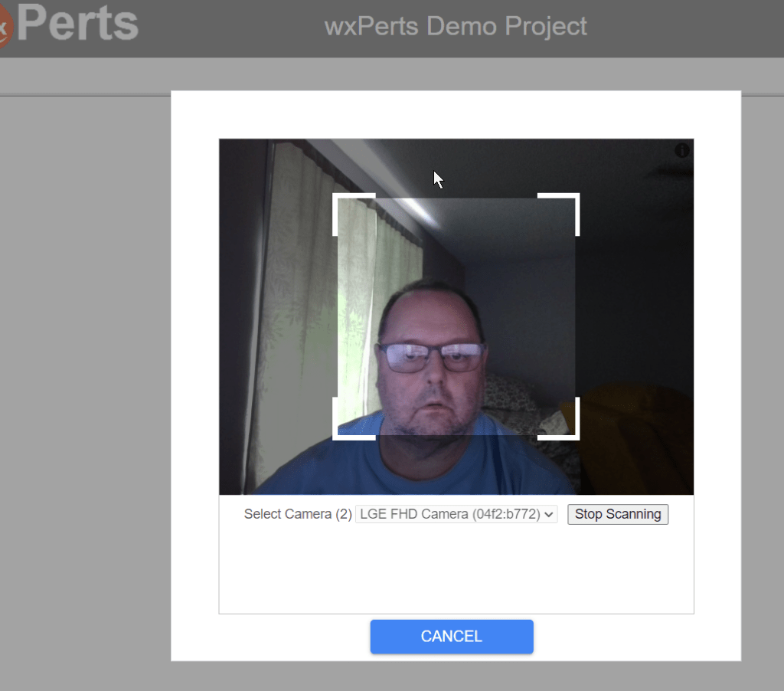Click the wxPerts Demo Project title

[x=456, y=26]
